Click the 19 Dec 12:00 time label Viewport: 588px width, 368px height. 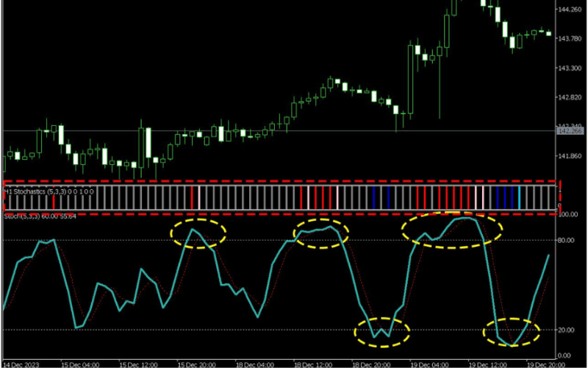(x=487, y=364)
